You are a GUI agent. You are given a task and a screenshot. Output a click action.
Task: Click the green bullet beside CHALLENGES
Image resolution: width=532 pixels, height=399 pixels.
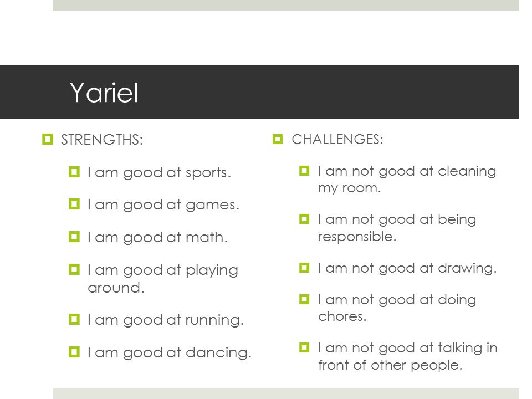(278, 139)
